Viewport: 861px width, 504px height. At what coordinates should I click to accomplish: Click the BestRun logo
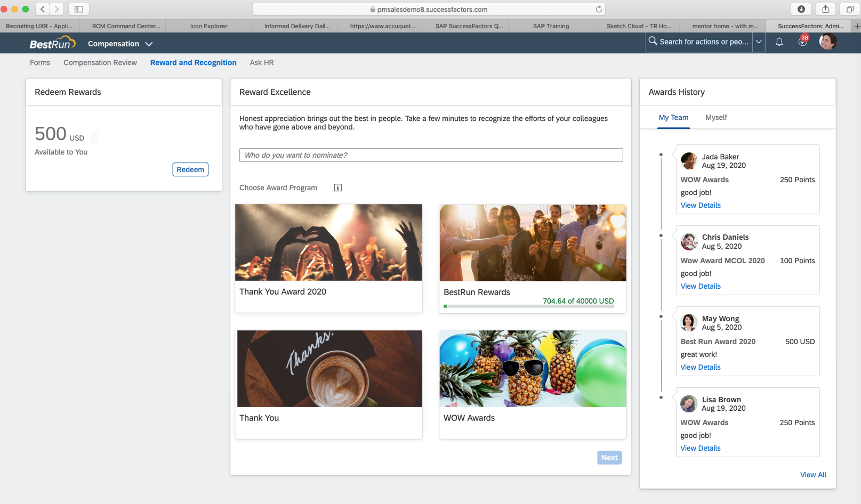point(52,43)
